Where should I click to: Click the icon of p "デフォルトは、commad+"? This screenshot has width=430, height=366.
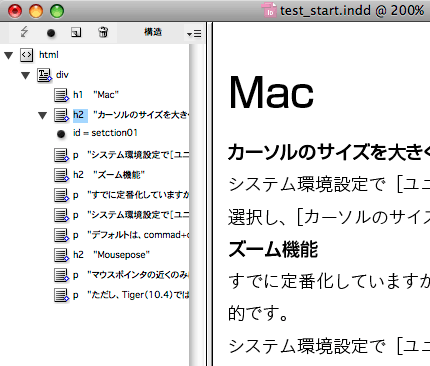[61, 235]
